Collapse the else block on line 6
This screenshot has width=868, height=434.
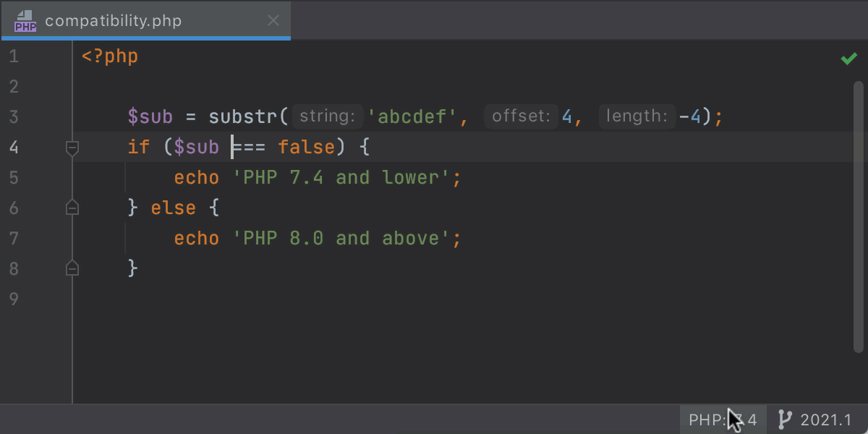(x=72, y=208)
